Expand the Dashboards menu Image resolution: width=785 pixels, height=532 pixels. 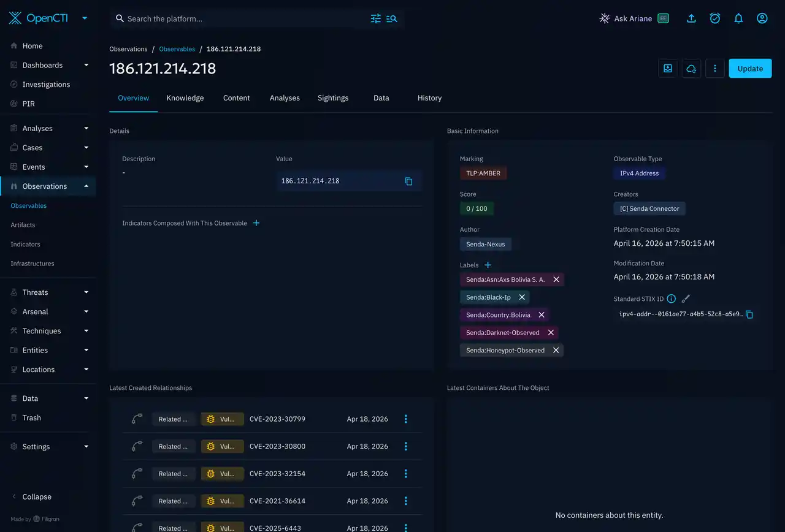pos(86,65)
